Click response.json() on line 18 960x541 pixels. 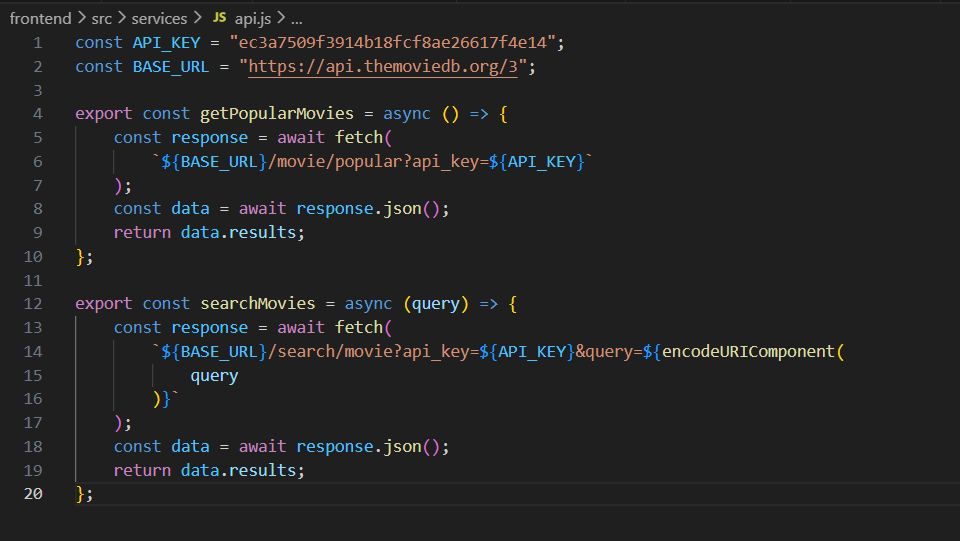click(373, 446)
